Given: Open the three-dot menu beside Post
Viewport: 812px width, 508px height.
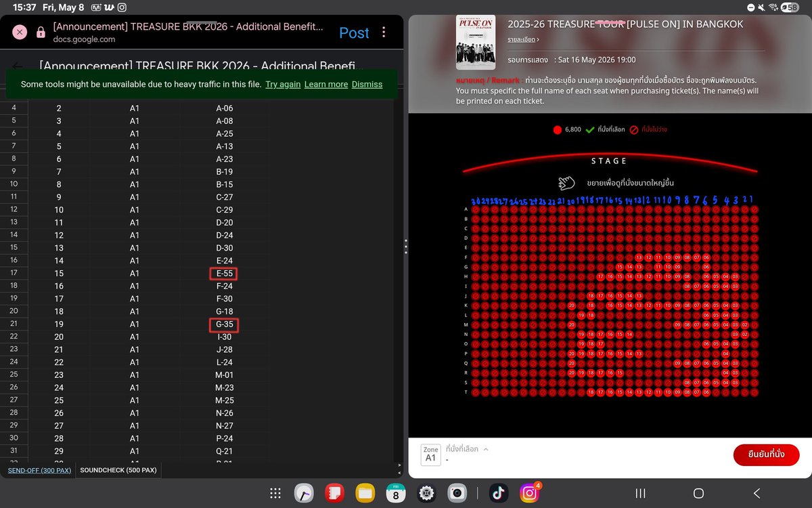Looking at the screenshot, I should [x=384, y=33].
